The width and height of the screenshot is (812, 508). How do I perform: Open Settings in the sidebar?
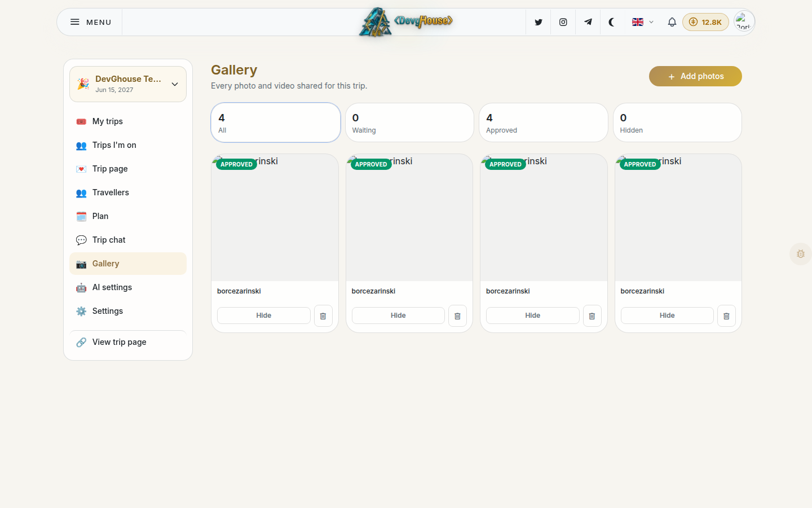(128, 311)
